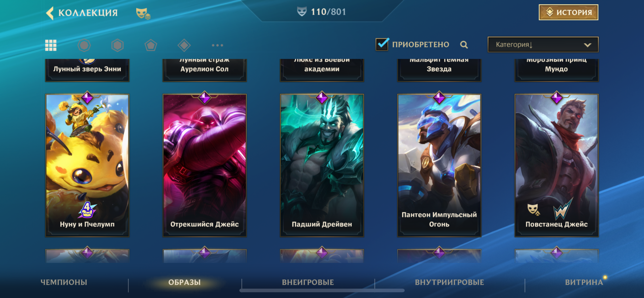
Task: Select the Повстанец Джейс skin card
Action: coord(557,165)
